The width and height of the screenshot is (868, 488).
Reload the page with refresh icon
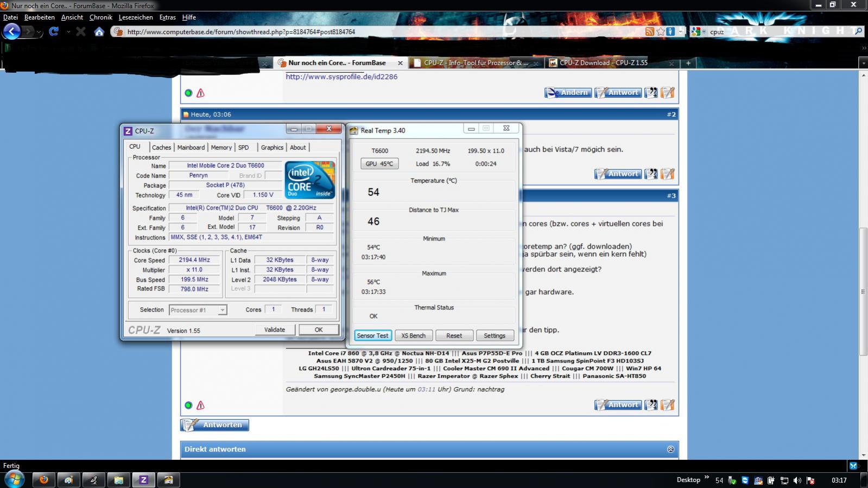[x=53, y=31]
